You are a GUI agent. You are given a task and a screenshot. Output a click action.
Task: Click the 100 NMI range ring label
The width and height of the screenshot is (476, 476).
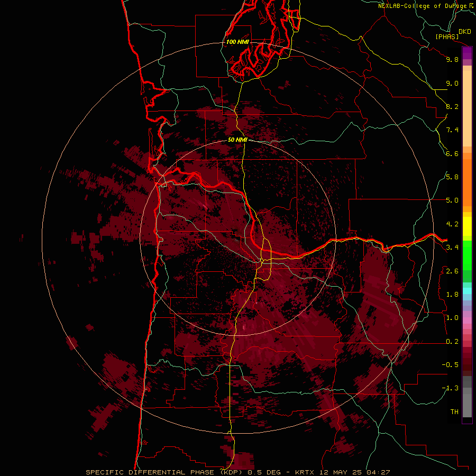point(237,42)
